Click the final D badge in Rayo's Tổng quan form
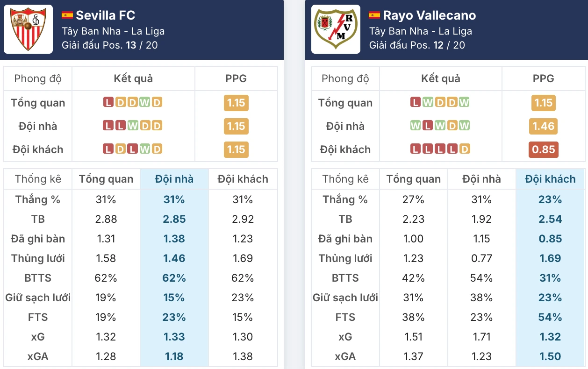 tap(452, 103)
